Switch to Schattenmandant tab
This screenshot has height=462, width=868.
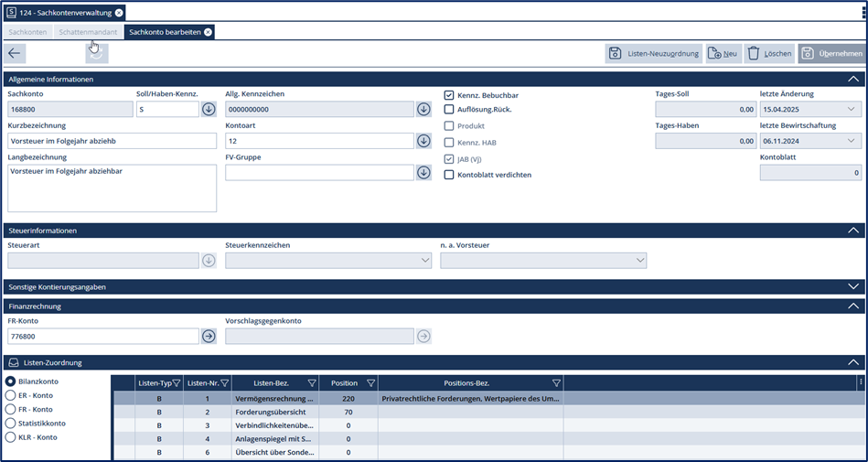(x=87, y=32)
